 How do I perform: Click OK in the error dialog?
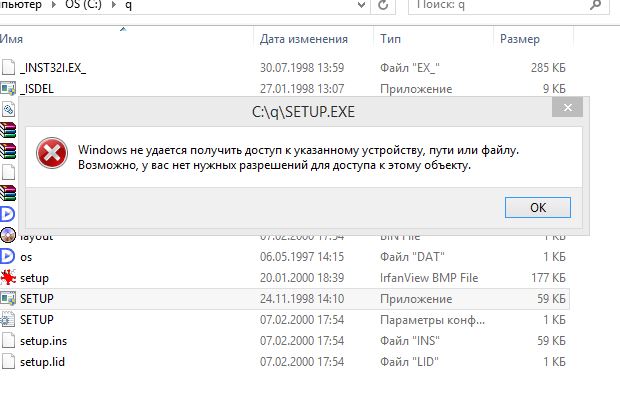tap(538, 207)
